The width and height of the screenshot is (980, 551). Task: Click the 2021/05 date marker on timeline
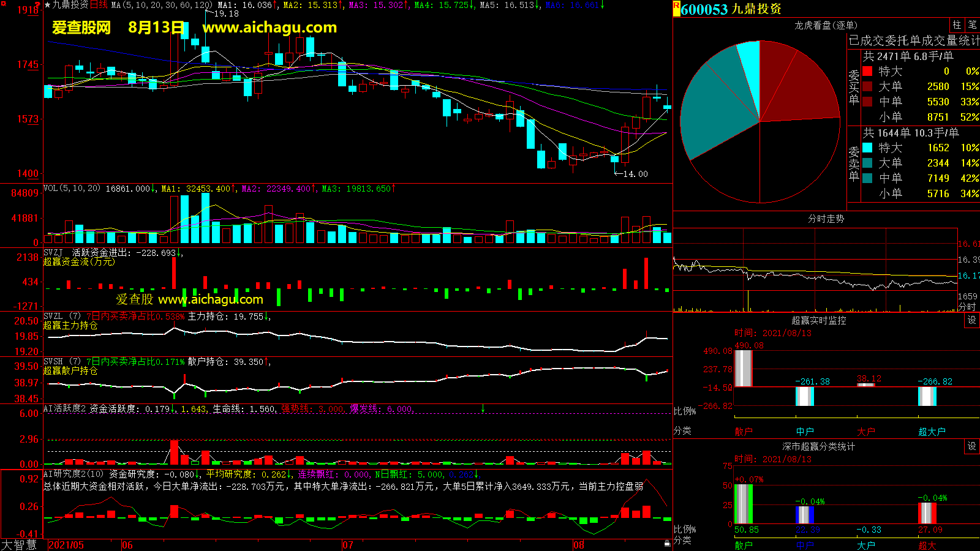coord(66,545)
